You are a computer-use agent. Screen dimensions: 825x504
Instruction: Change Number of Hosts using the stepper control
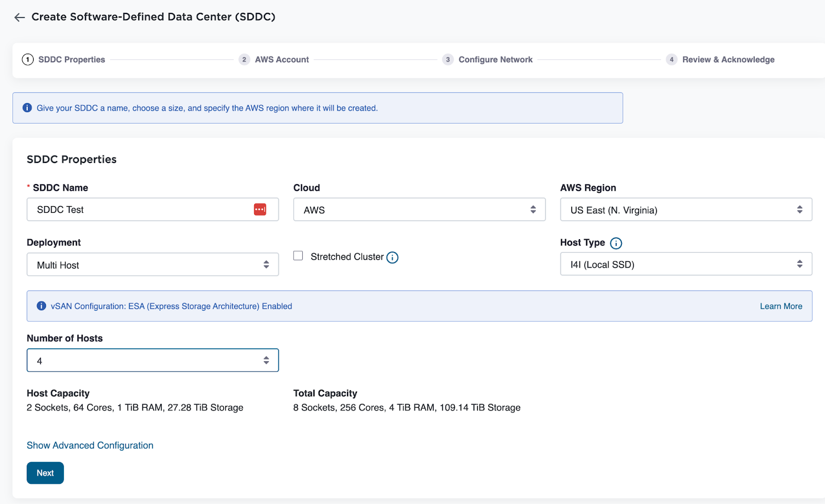[x=267, y=360]
